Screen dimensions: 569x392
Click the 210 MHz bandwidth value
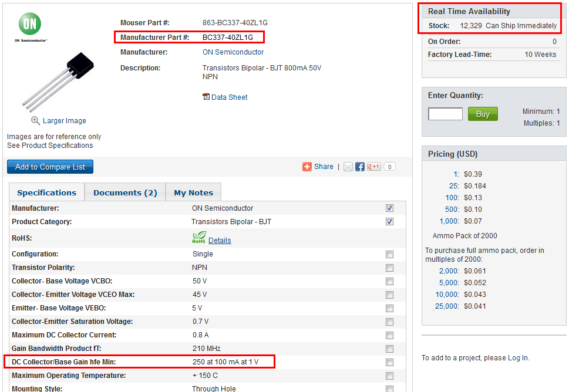[x=207, y=349]
